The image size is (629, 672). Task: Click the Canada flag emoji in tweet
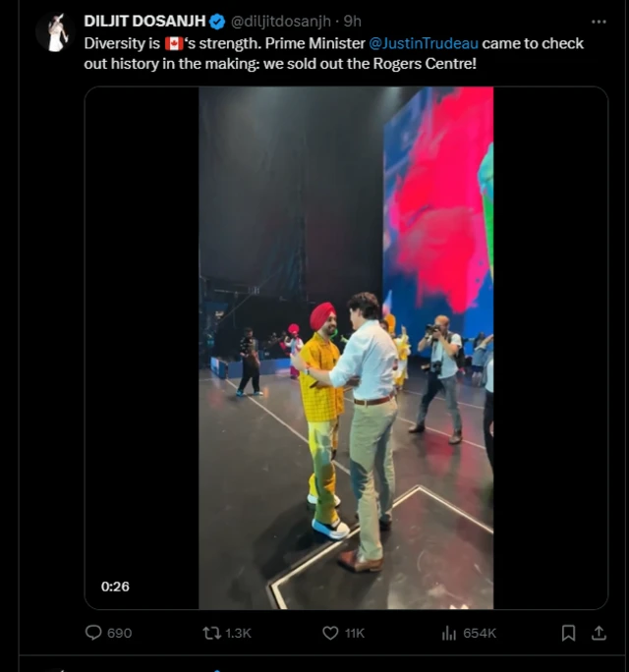[x=175, y=44]
